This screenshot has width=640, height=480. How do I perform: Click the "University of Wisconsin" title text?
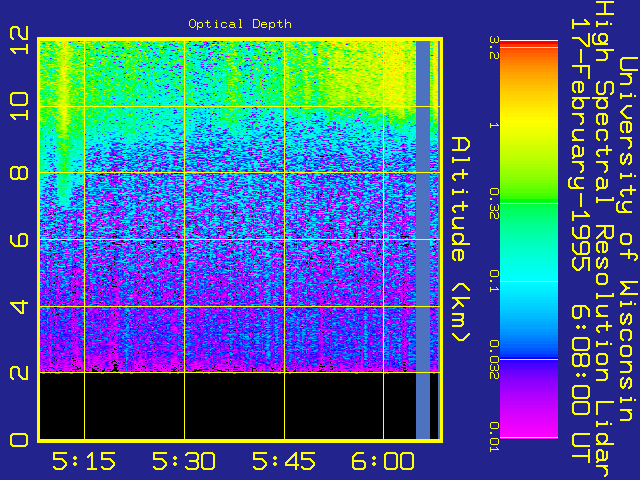tap(628, 240)
